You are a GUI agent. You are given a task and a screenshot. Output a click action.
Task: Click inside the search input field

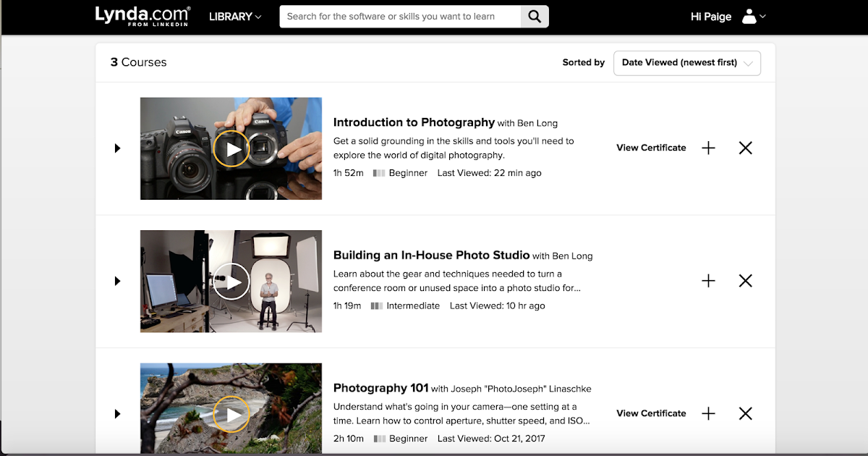398,16
